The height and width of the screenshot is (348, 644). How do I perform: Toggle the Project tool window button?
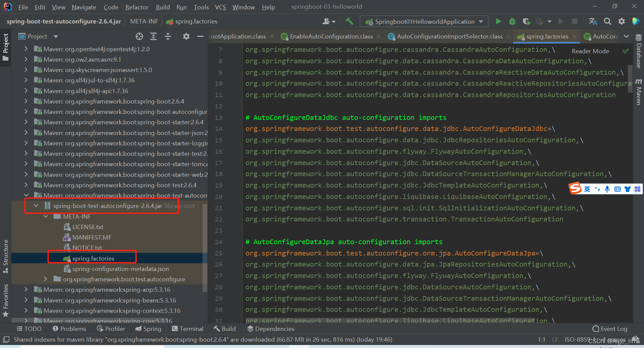pos(5,47)
